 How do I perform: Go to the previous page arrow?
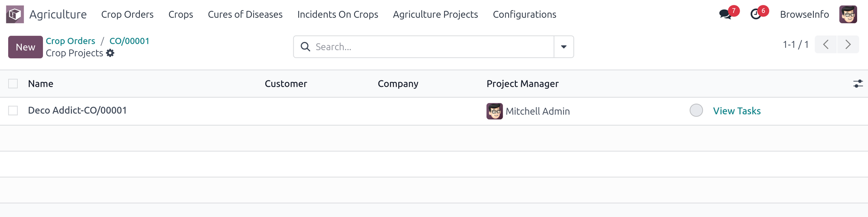pyautogui.click(x=826, y=44)
